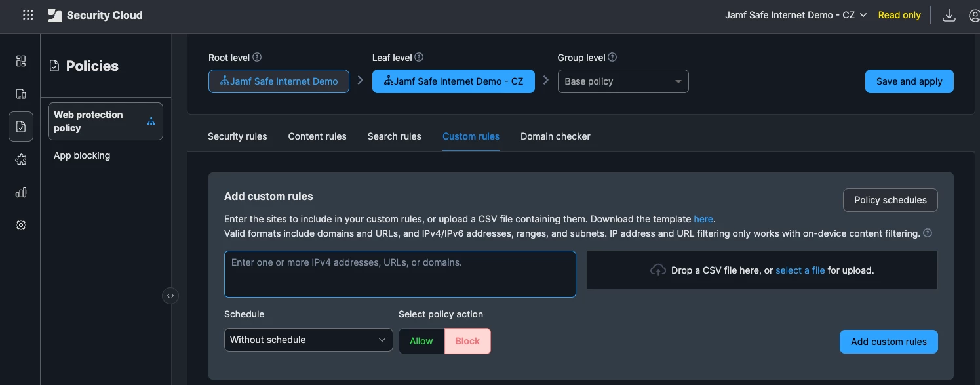980x385 pixels.
Task: Open the dashboard icon in sidebar
Action: coord(21,61)
